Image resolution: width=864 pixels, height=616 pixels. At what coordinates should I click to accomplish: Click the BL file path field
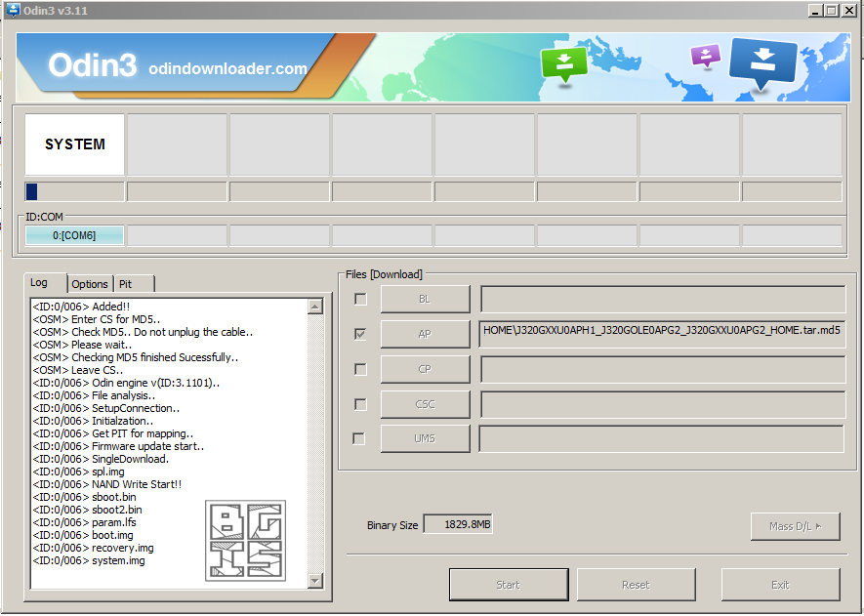tap(663, 299)
